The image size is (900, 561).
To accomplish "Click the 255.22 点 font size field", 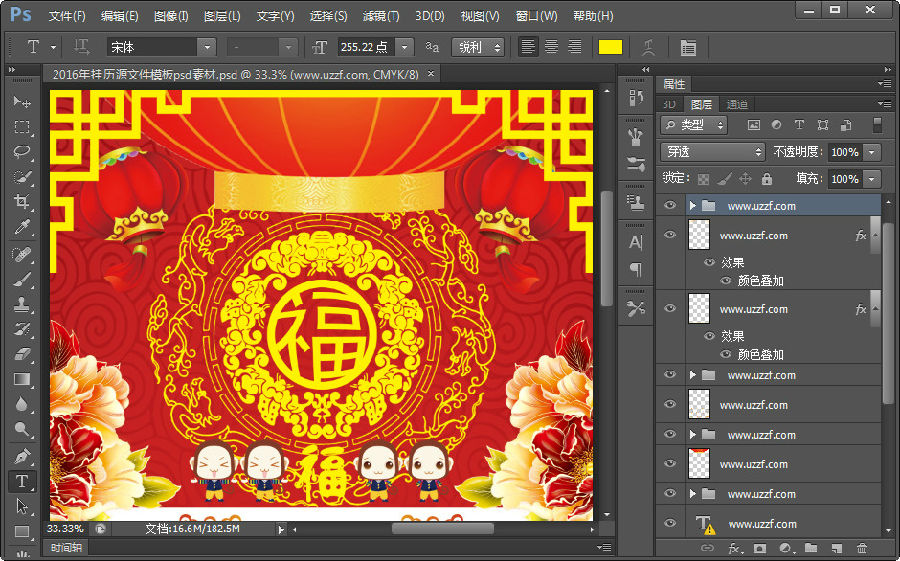I will click(x=366, y=47).
